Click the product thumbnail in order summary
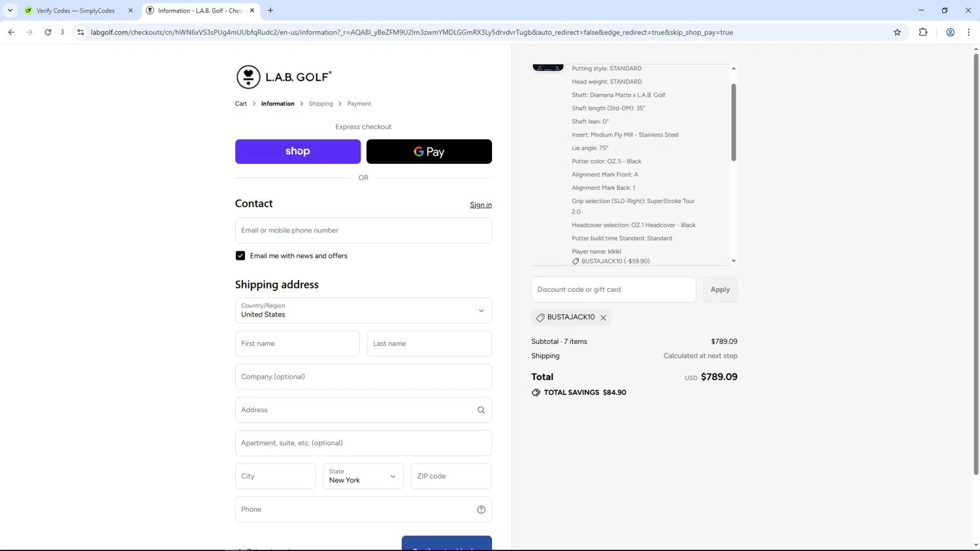The image size is (980, 551). pyautogui.click(x=547, y=68)
